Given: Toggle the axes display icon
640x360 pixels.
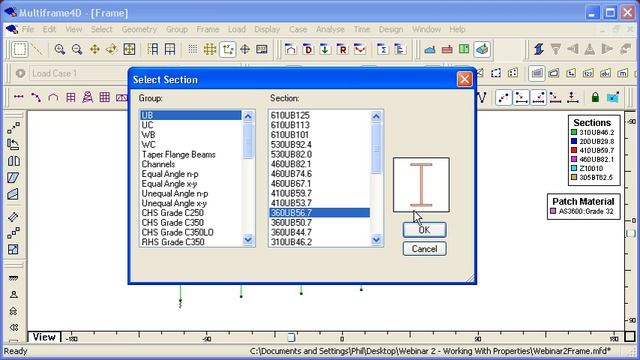Looking at the screenshot, I should (x=227, y=50).
